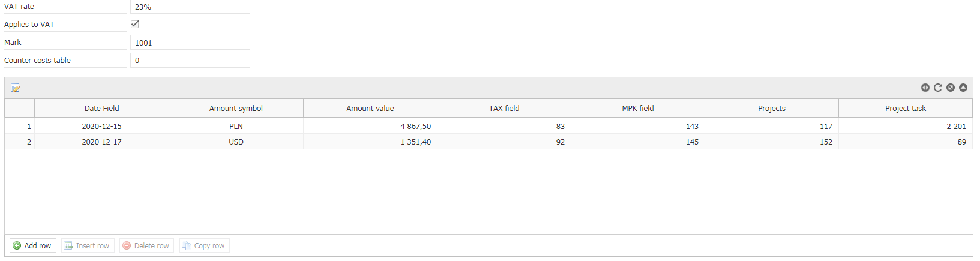Click the Project task column header
Screen dimensions: 980x261
point(906,109)
